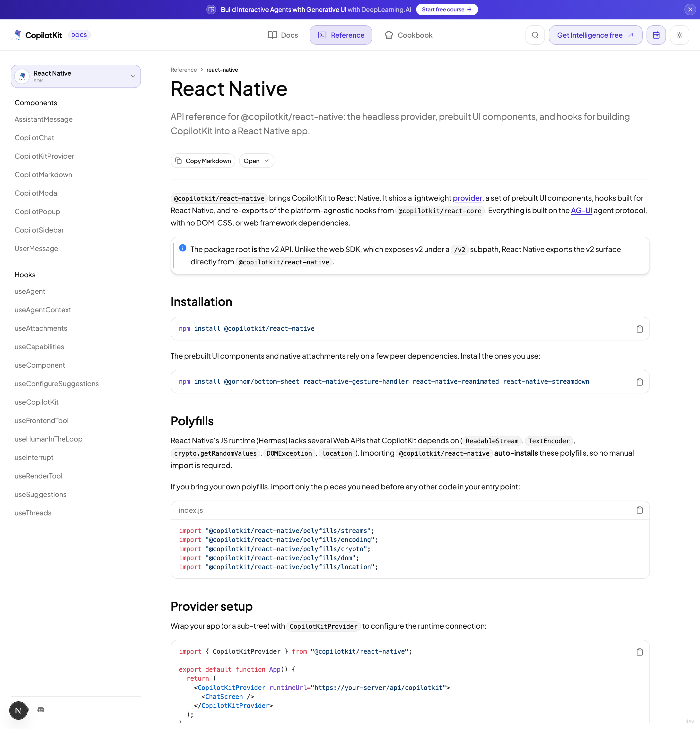Click the Polyfills heading
Screen dimensions: 700x729
coord(192,421)
